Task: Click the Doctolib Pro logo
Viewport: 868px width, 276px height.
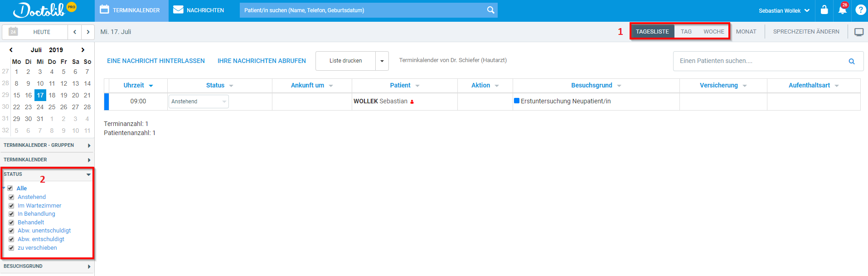Action: click(44, 10)
